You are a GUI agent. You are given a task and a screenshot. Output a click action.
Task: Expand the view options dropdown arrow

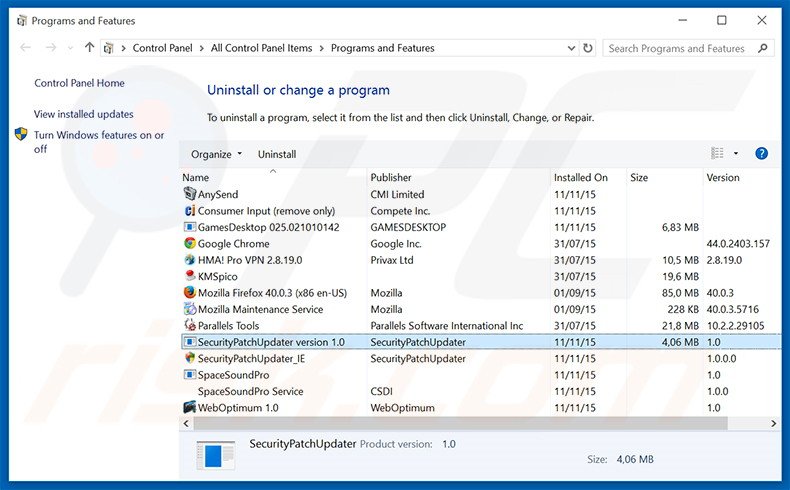736,154
